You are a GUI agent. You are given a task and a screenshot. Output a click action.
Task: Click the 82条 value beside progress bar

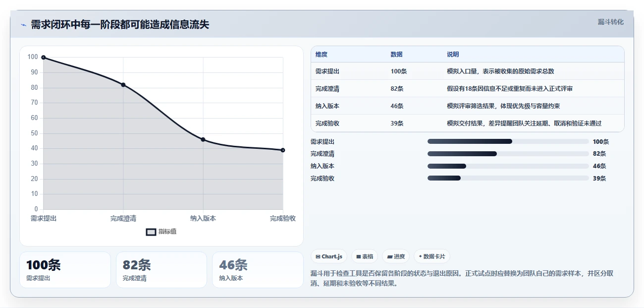click(x=599, y=154)
